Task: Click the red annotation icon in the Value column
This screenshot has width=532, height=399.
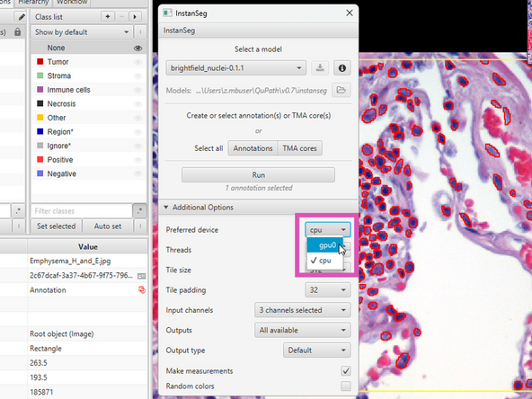Action: coord(141,289)
